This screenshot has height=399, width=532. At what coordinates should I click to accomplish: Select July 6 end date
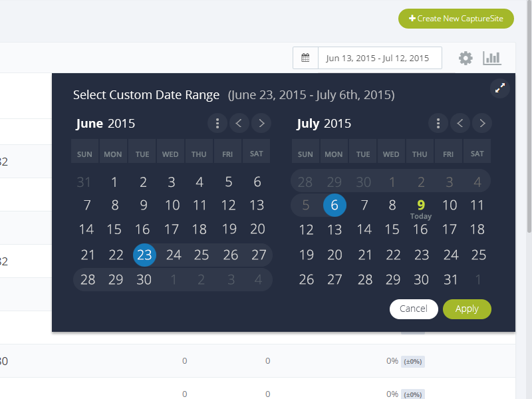(334, 205)
